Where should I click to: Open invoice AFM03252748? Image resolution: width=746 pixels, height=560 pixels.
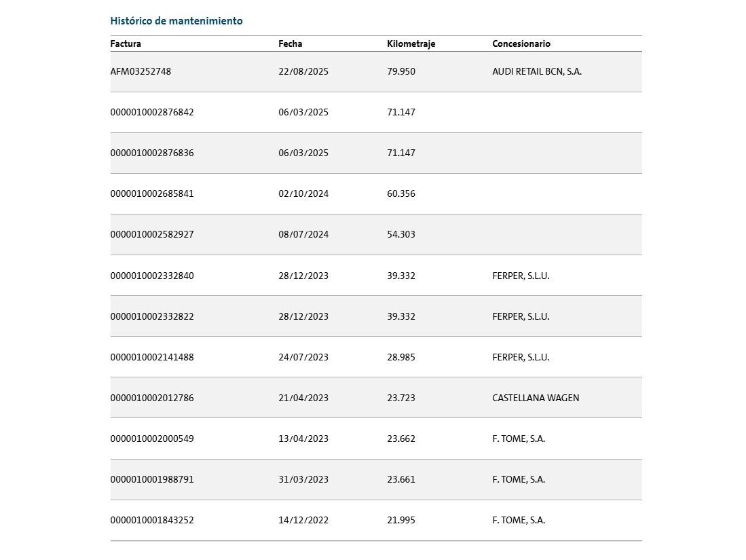coord(141,71)
